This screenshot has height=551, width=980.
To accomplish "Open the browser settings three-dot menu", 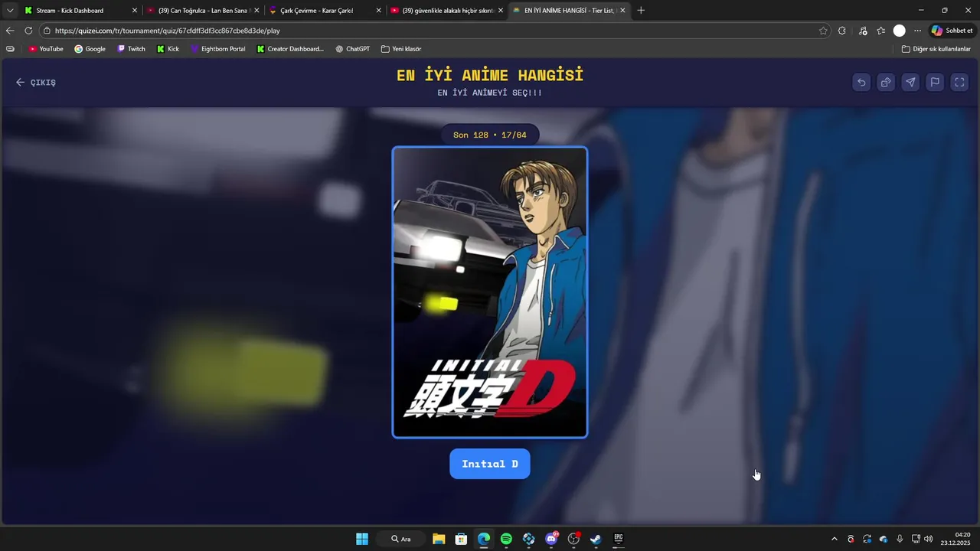I will pos(917,31).
